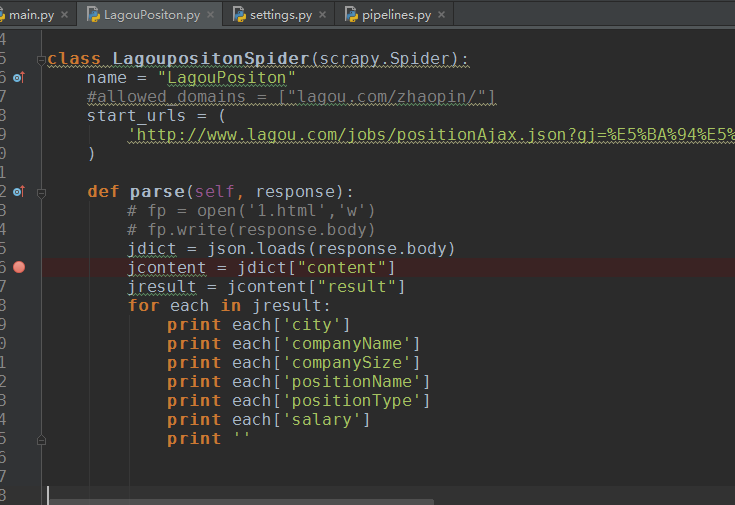Click override marker beside name assignment

pyautogui.click(x=19, y=77)
